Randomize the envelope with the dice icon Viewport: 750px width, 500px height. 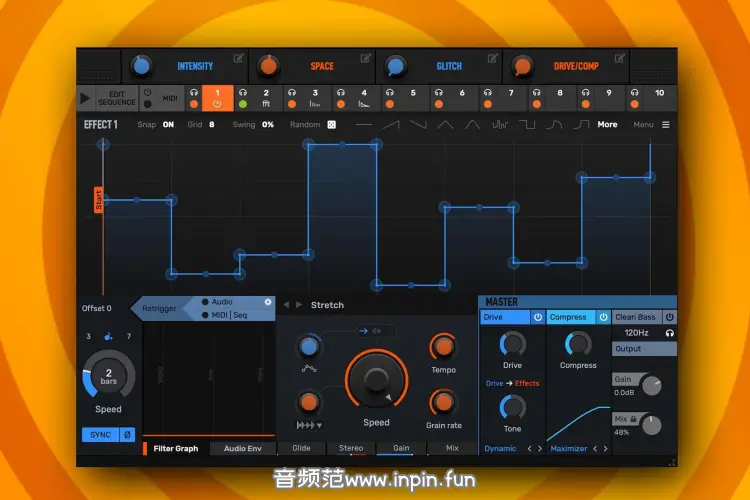(331, 124)
